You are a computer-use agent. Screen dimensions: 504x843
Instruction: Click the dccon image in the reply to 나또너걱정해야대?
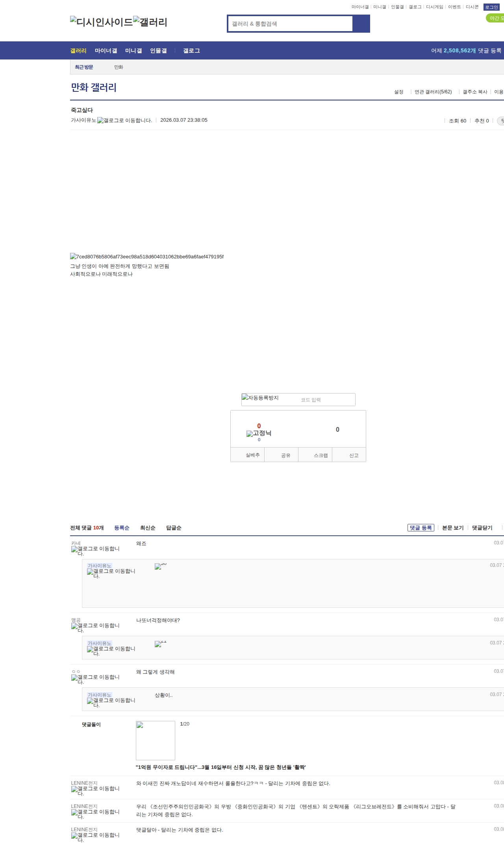161,644
